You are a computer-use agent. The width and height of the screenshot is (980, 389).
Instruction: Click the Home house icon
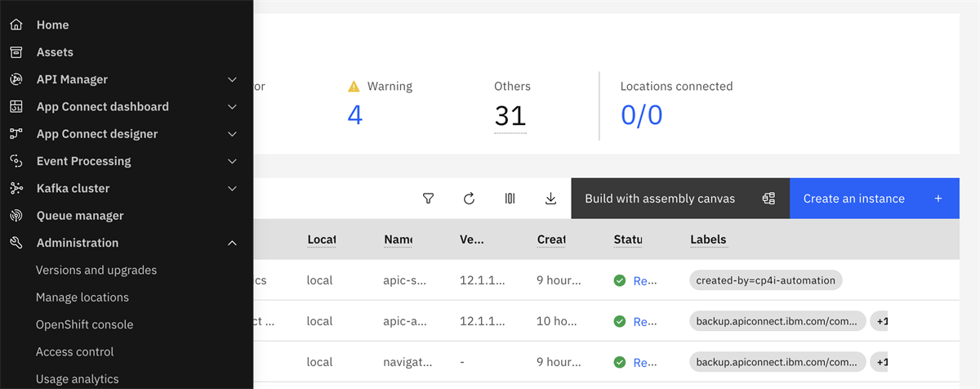click(x=16, y=25)
